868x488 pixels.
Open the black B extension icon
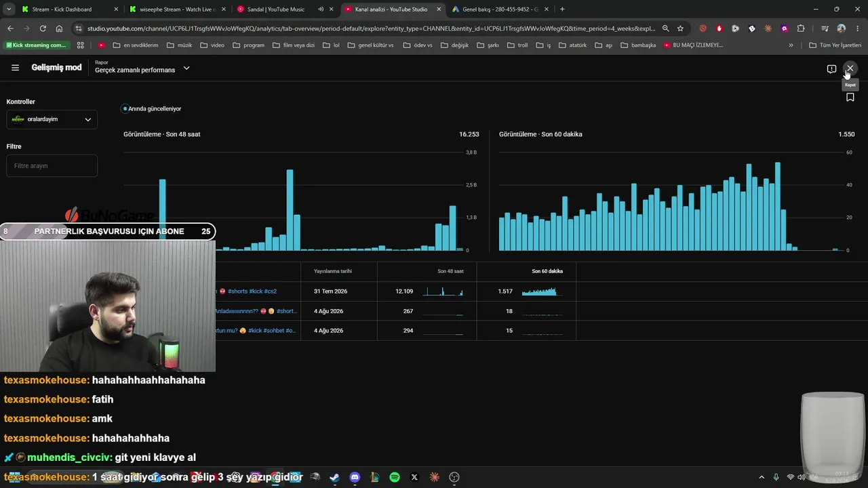(752, 28)
